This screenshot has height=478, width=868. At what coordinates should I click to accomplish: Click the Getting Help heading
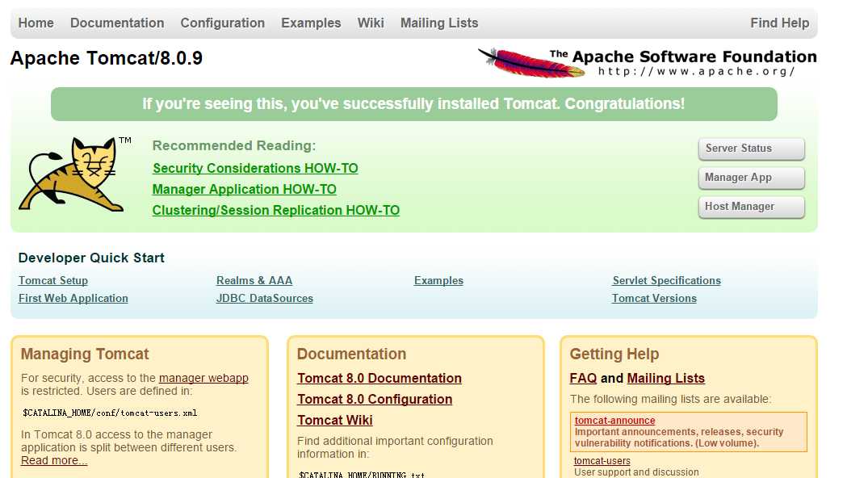(x=614, y=354)
